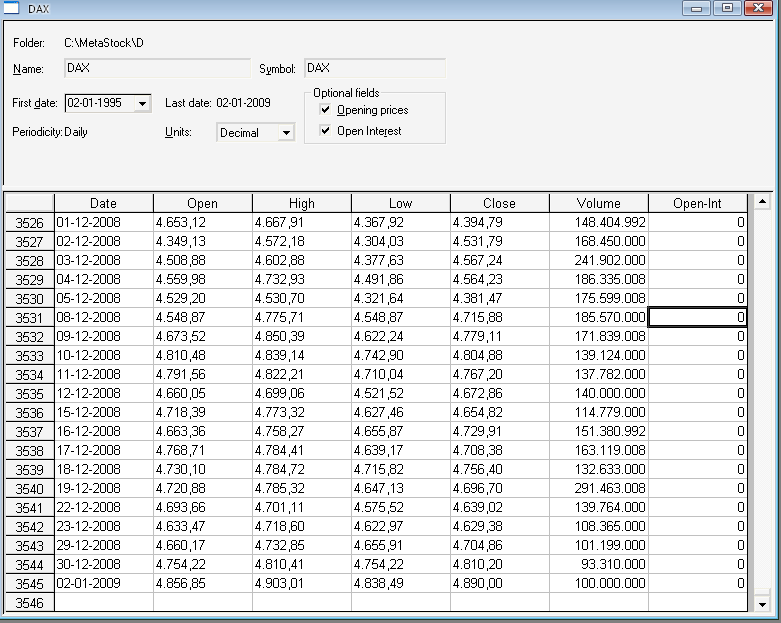Click date cell 16-12-2008

tap(104, 431)
